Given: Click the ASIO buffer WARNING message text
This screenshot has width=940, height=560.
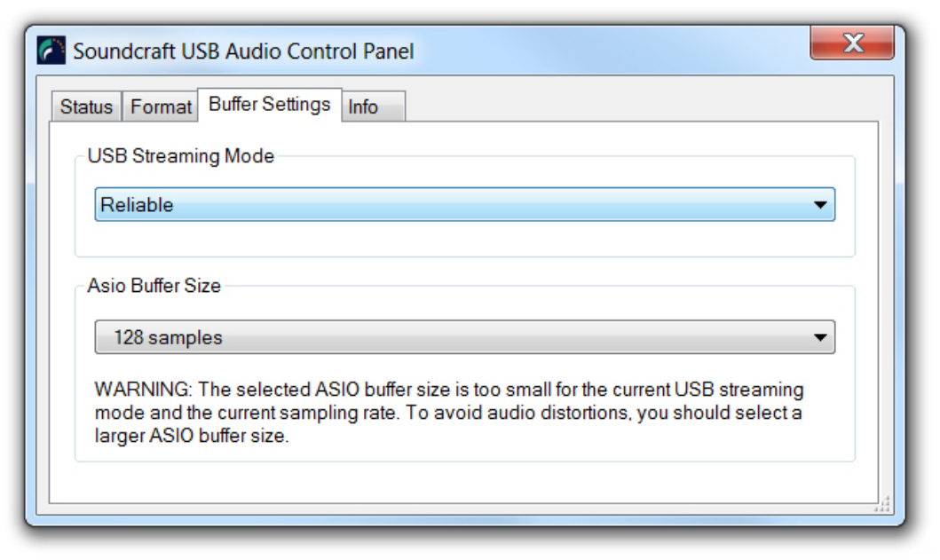Looking at the screenshot, I should tap(448, 413).
